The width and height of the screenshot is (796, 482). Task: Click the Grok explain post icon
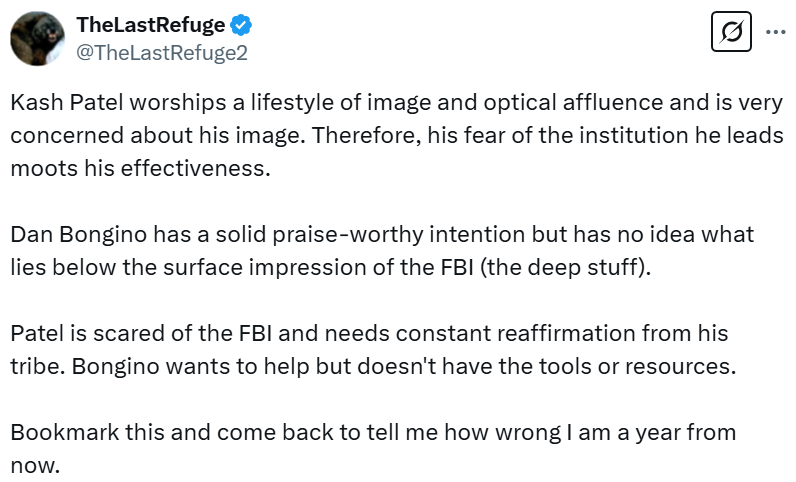pyautogui.click(x=731, y=33)
